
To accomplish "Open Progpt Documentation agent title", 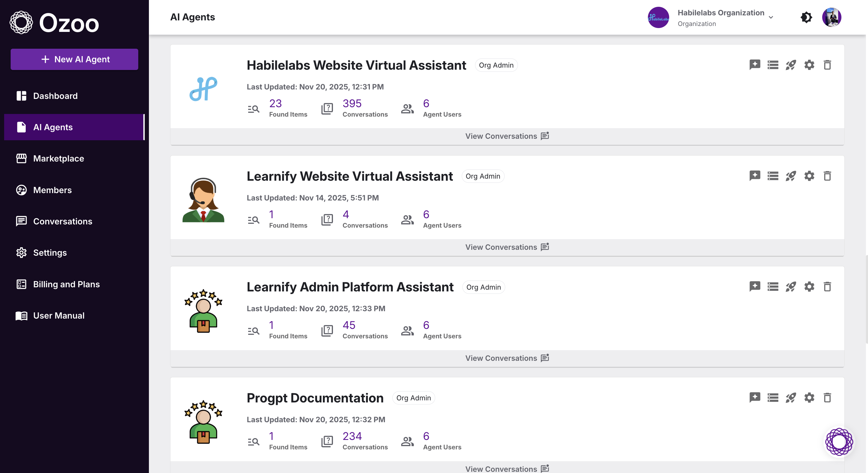I will coord(315,398).
